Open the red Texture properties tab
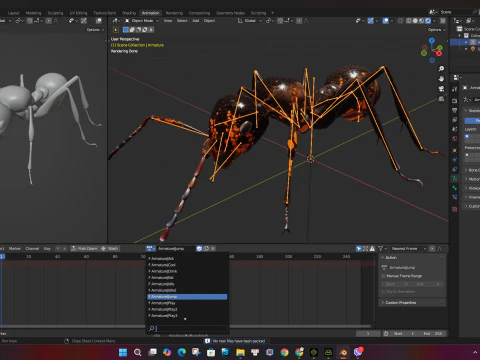 (x=455, y=209)
